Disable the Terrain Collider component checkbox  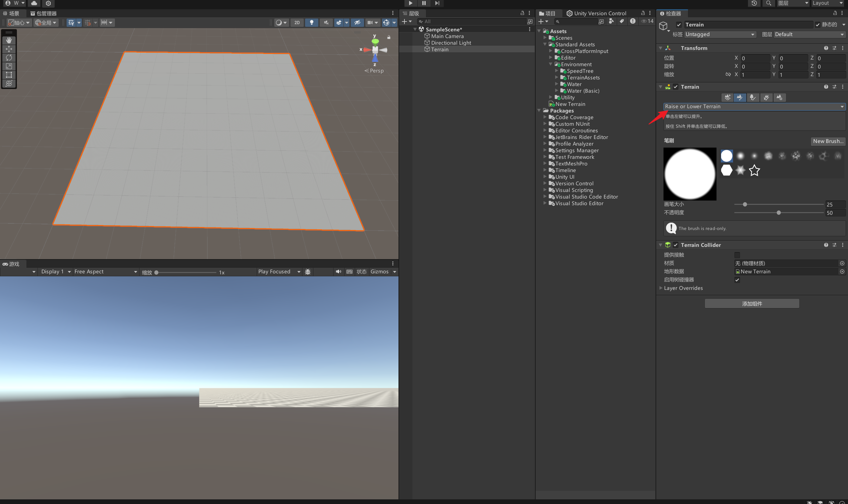pyautogui.click(x=676, y=245)
